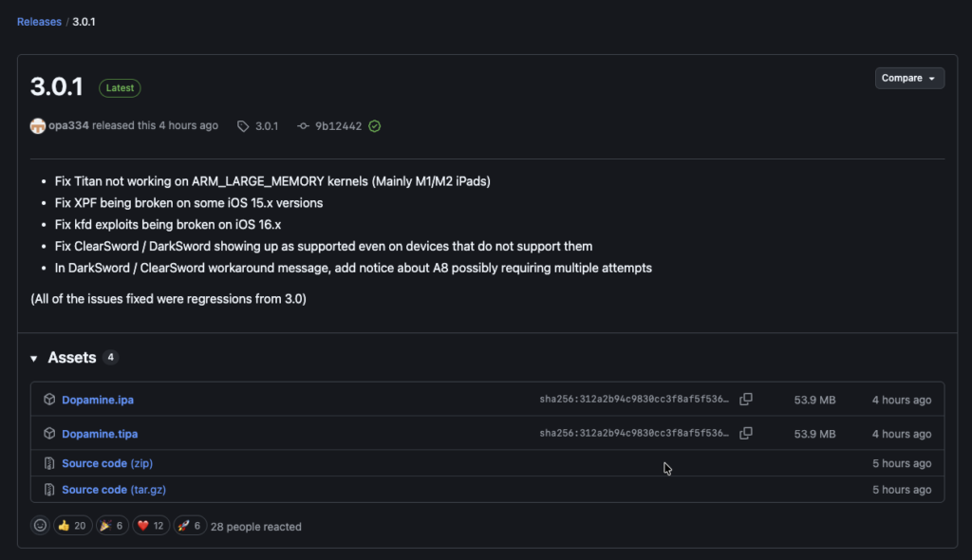Click the A8 multiple attempts notice line
The height and width of the screenshot is (560, 972).
click(x=353, y=269)
